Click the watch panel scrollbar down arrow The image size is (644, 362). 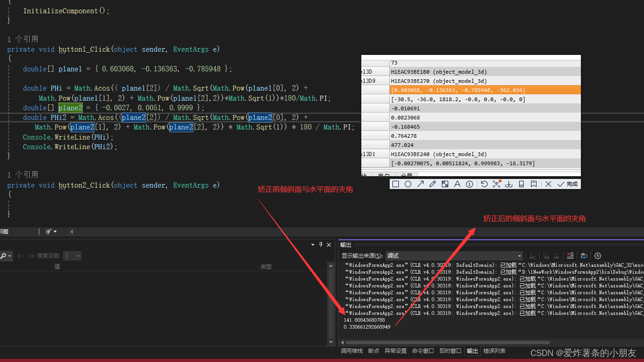point(332,342)
